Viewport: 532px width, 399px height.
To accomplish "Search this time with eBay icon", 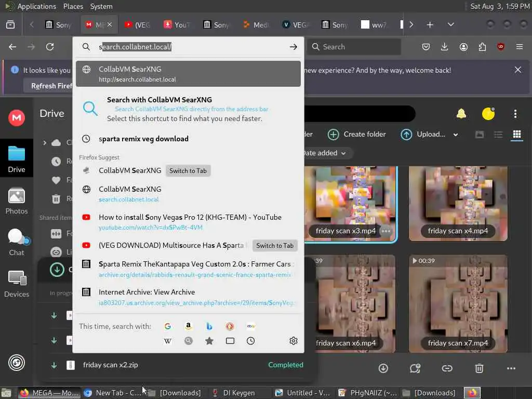I will 251,326.
